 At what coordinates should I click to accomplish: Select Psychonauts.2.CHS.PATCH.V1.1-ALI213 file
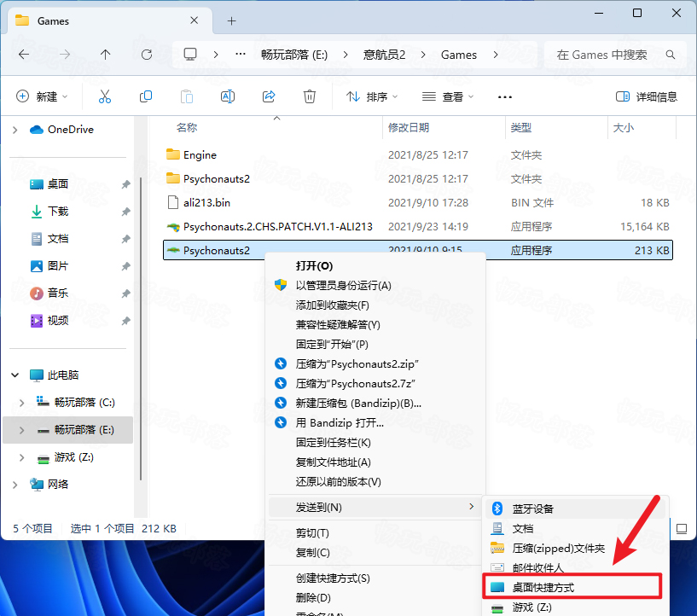click(418, 227)
